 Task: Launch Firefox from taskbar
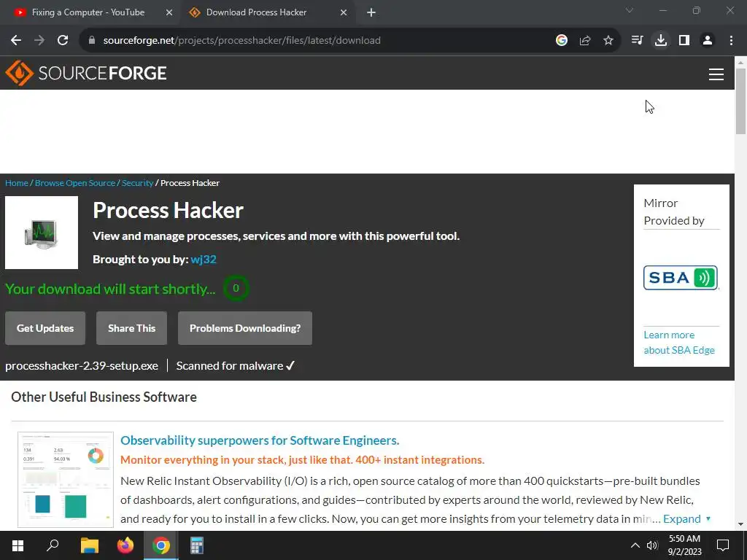125,545
